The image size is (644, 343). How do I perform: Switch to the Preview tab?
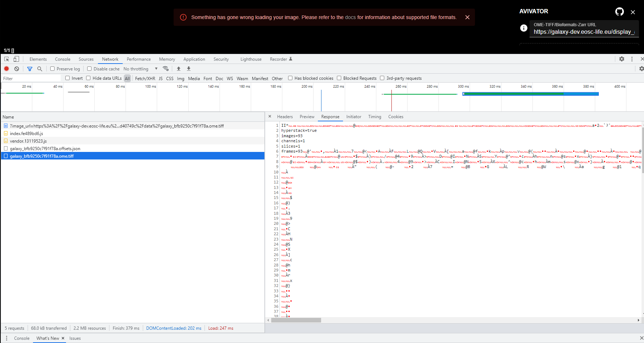pyautogui.click(x=307, y=116)
